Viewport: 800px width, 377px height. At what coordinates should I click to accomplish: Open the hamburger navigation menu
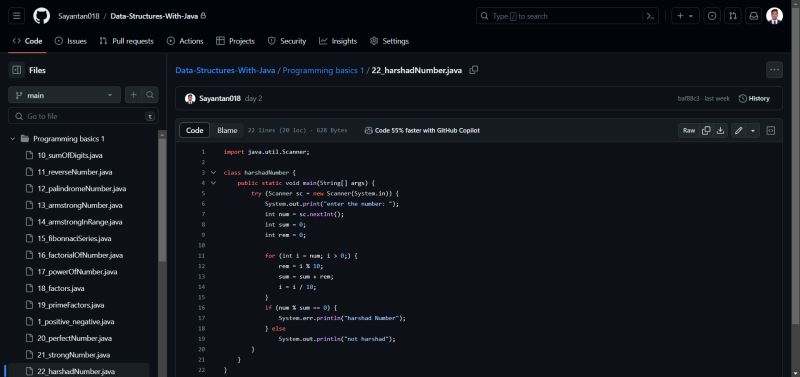click(16, 16)
